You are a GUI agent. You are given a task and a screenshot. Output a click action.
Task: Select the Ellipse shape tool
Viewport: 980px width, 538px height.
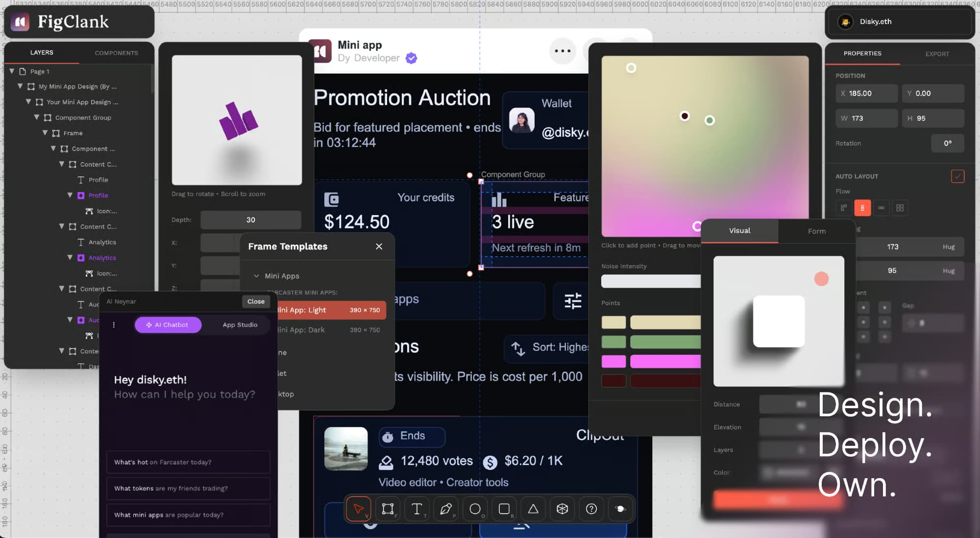(x=475, y=509)
